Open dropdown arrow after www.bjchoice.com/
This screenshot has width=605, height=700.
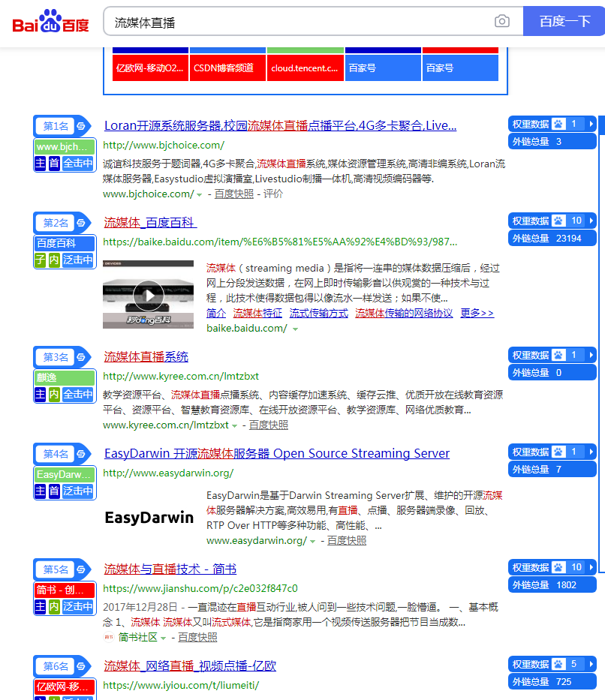(x=199, y=195)
